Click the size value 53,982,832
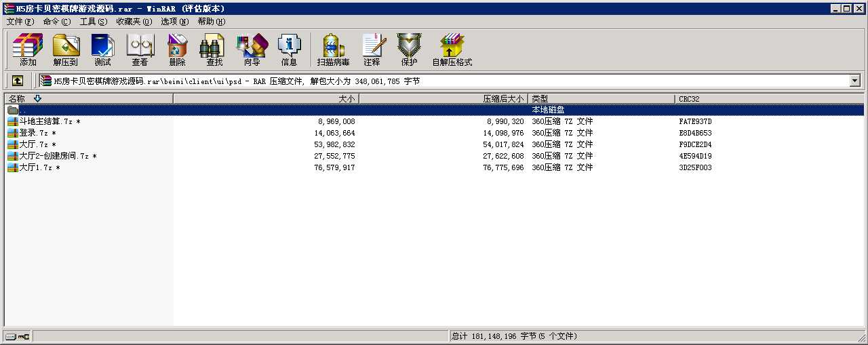Screen dimensions: 868x345 pos(334,144)
